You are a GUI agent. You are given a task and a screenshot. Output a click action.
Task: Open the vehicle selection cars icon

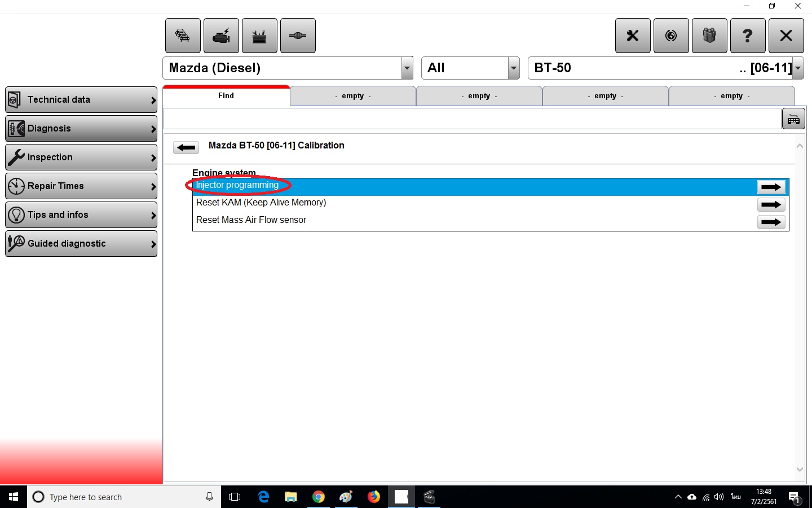pos(183,36)
